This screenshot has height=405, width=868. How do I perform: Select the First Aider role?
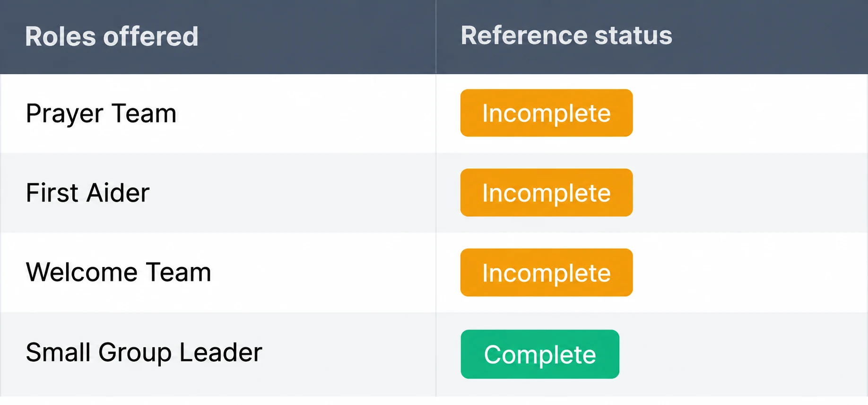87,193
